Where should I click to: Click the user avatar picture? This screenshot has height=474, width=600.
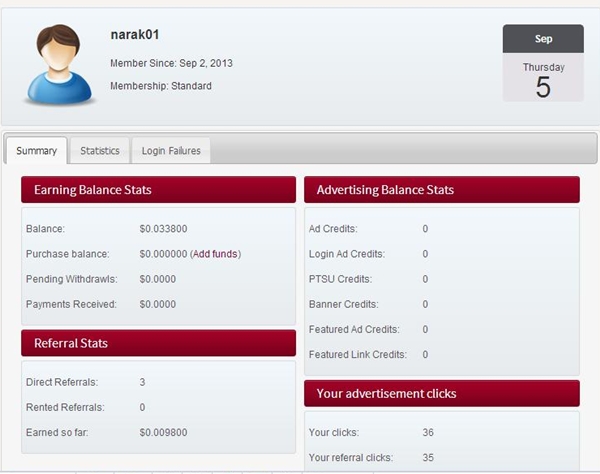pos(59,64)
